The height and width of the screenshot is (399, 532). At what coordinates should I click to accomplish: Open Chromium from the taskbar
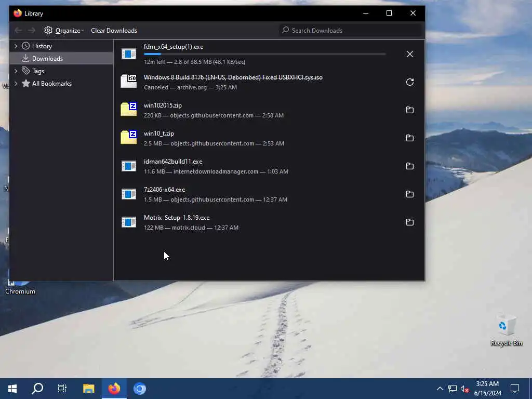(x=139, y=389)
